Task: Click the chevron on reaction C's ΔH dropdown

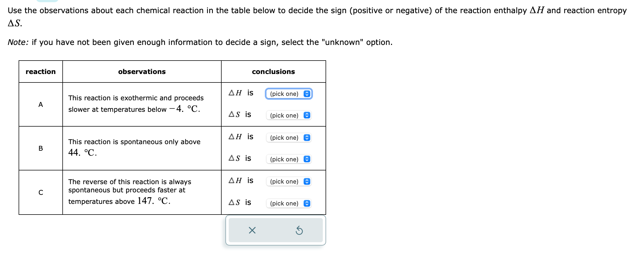Action: coord(307,181)
